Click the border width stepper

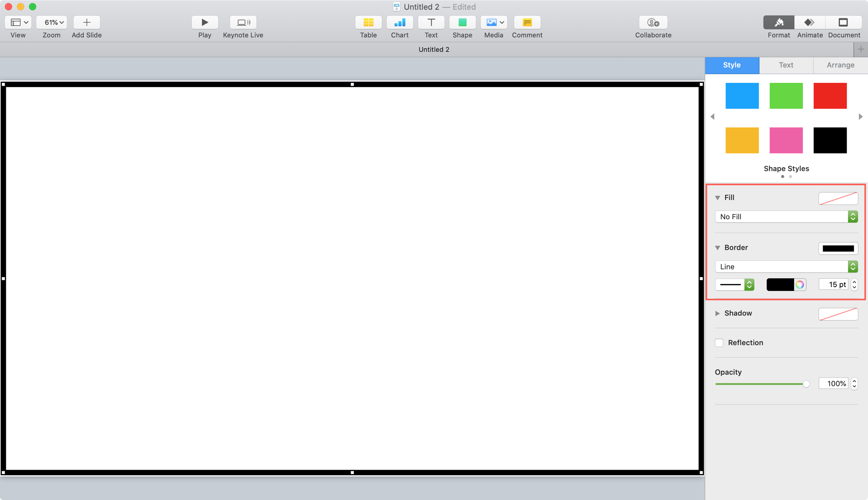click(854, 284)
